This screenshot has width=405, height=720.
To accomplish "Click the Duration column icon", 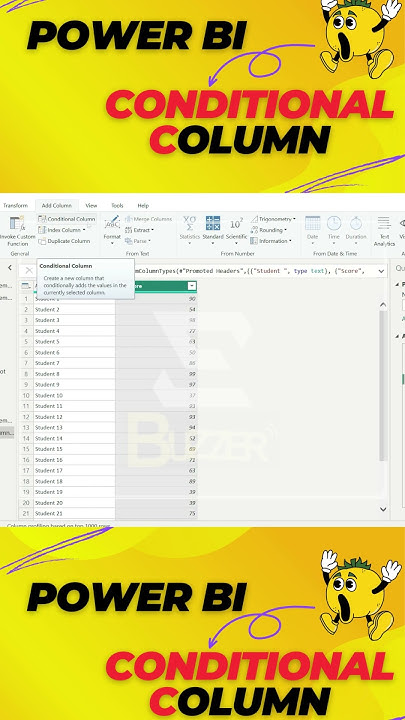I will [356, 223].
